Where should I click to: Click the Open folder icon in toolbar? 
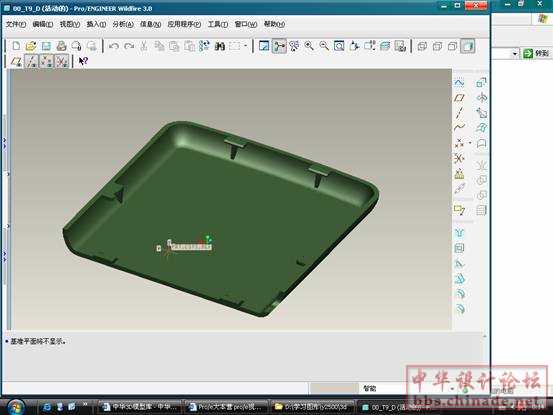click(x=31, y=46)
